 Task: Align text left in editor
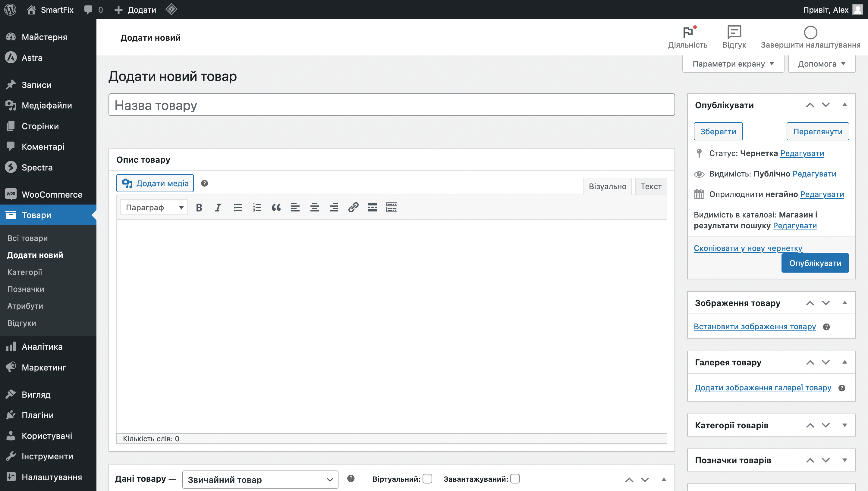(295, 207)
